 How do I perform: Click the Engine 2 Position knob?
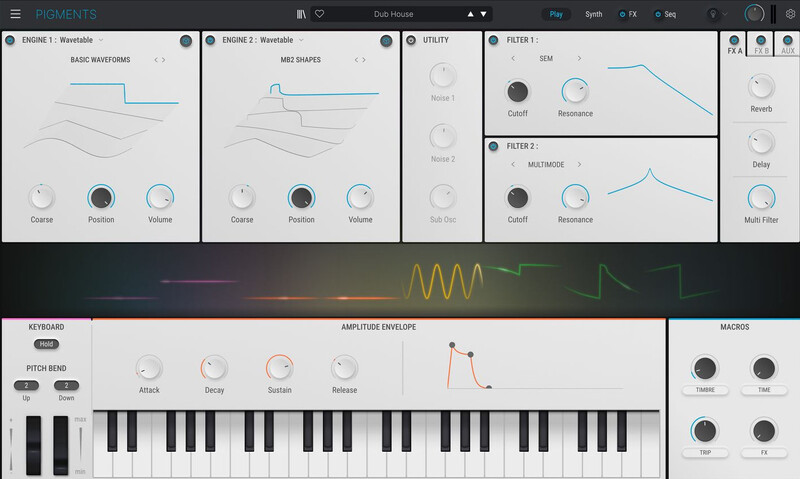pyautogui.click(x=302, y=197)
